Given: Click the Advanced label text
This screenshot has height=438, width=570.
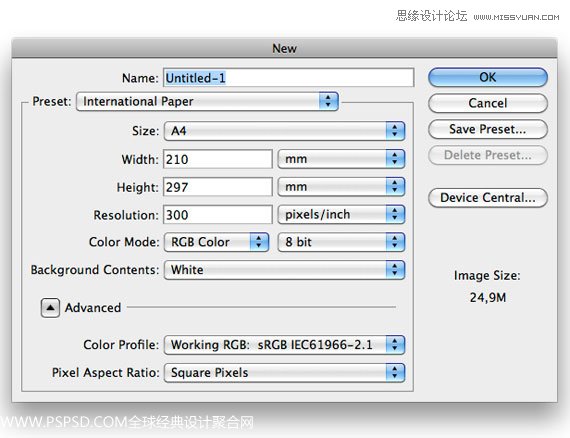Looking at the screenshot, I should pos(93,308).
